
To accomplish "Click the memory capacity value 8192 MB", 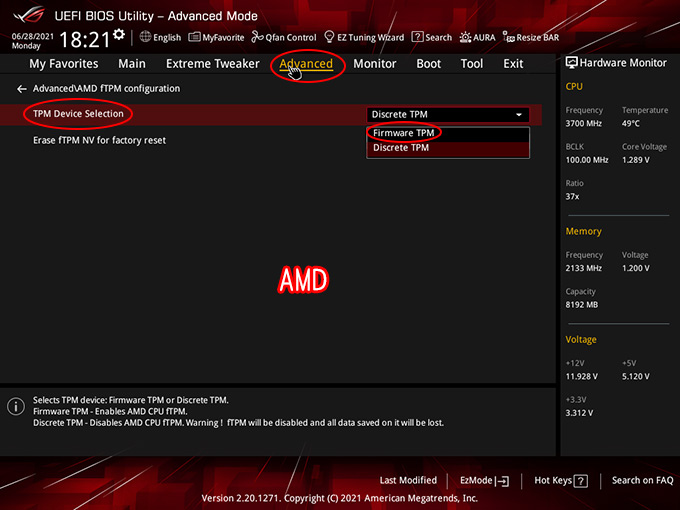I will point(582,305).
